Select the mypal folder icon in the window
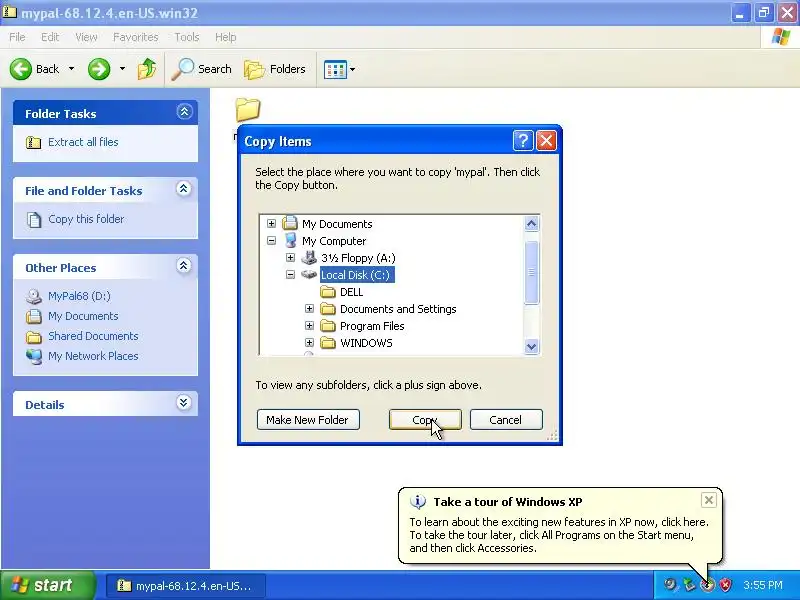Screen dimensions: 800x600 pos(248,109)
